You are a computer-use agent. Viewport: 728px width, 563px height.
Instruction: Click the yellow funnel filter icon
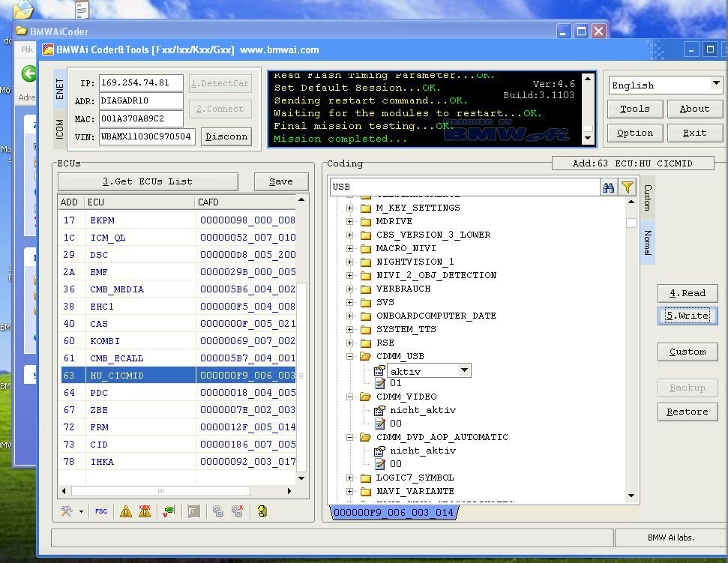click(628, 187)
